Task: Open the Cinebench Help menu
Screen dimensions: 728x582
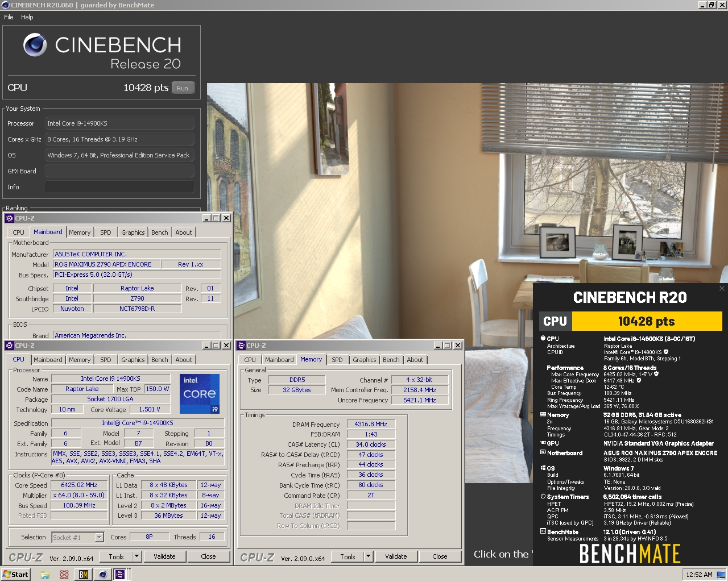Action: pyautogui.click(x=27, y=17)
